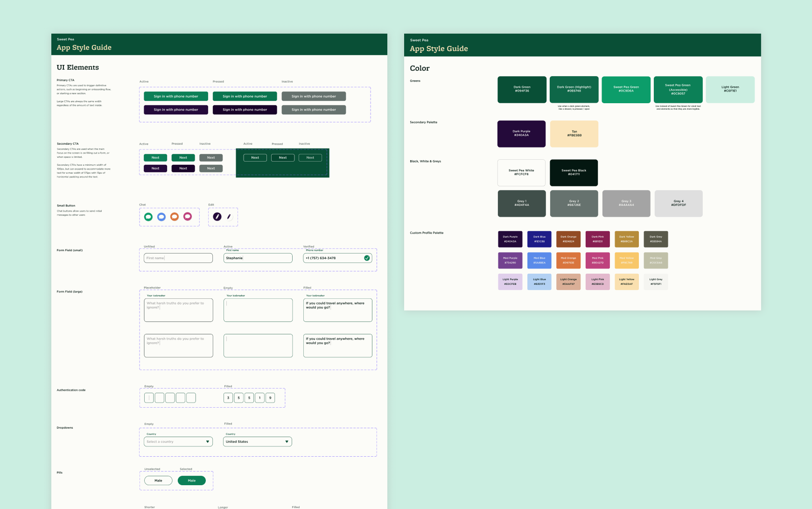The height and width of the screenshot is (509, 812).
Task: Click the green chat bubble icon
Action: coord(149,217)
